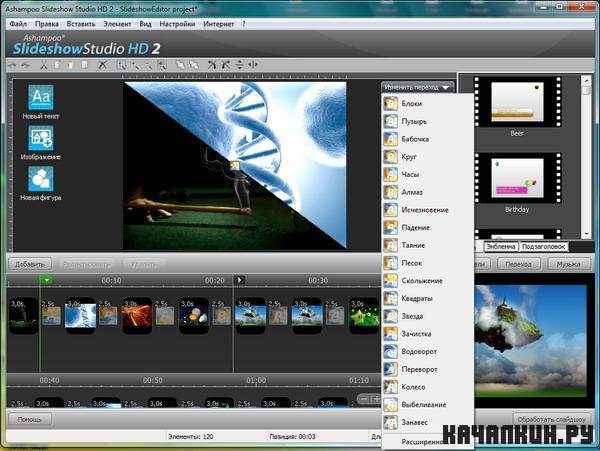The width and height of the screenshot is (600, 451).
Task: Click the Paste toolbar icon
Action: click(x=70, y=65)
